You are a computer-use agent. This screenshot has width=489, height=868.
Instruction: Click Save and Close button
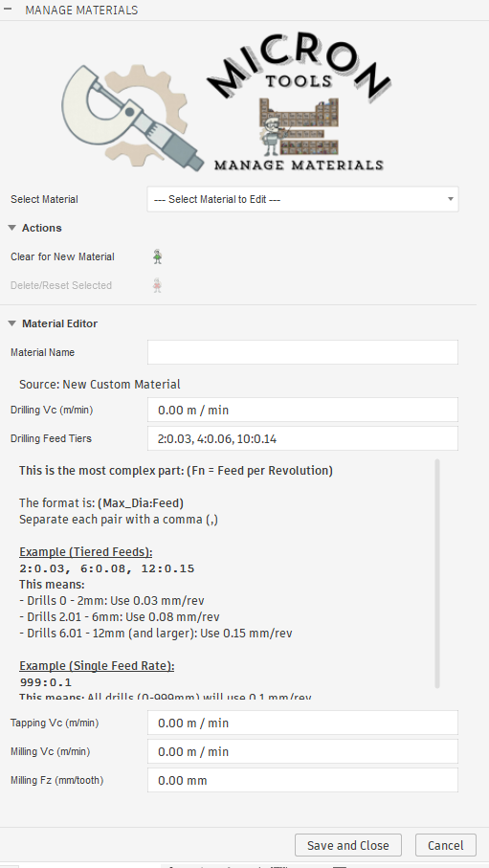[347, 845]
